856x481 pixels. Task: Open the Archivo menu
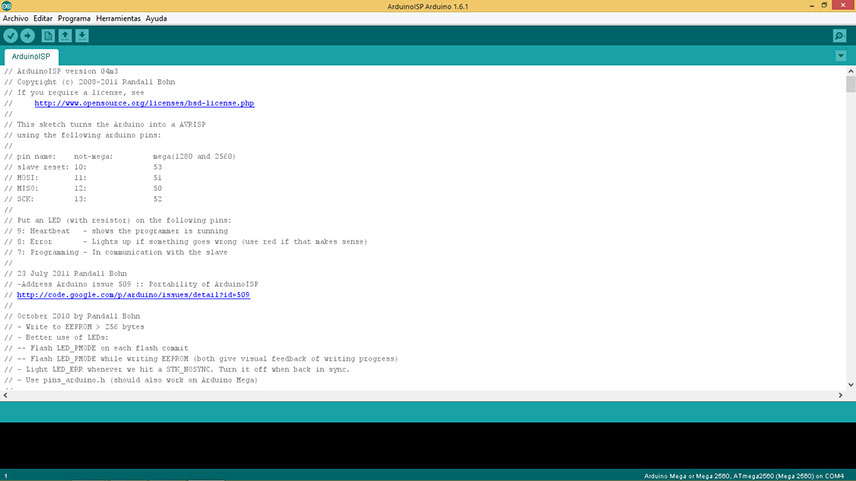[15, 19]
